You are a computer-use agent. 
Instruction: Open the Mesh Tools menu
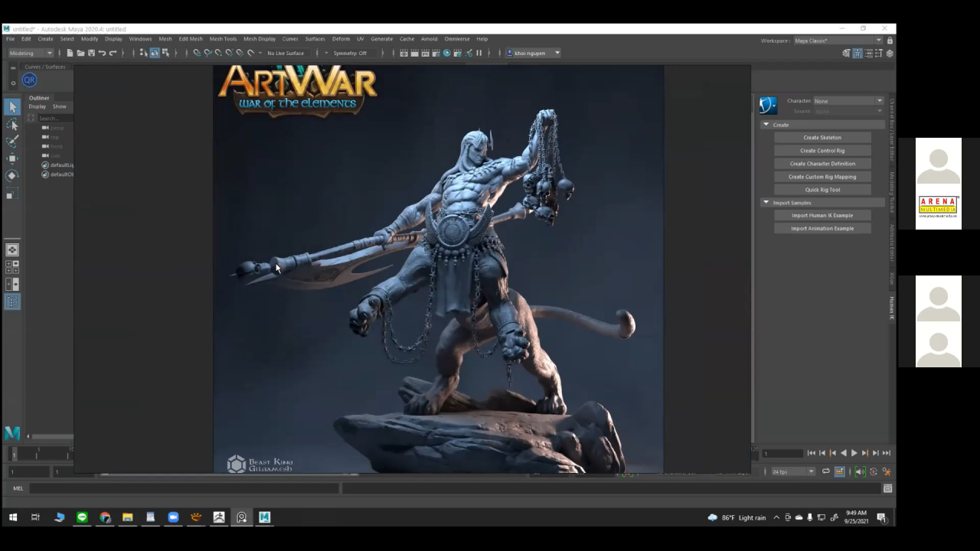pos(223,38)
